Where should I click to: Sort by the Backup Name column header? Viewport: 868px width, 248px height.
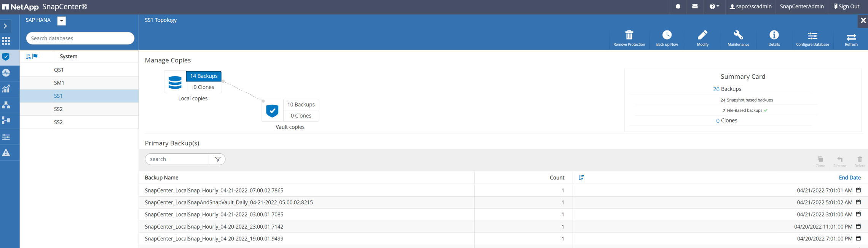pos(161,178)
